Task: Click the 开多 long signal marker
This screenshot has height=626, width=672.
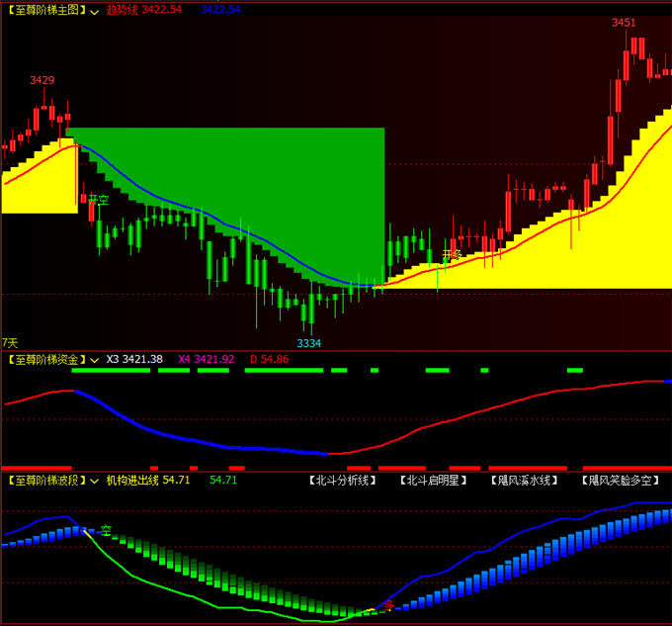Action: [452, 255]
